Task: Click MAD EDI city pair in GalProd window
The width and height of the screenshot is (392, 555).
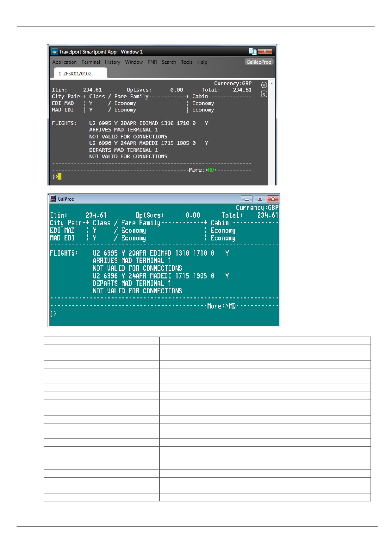Action: [62, 238]
